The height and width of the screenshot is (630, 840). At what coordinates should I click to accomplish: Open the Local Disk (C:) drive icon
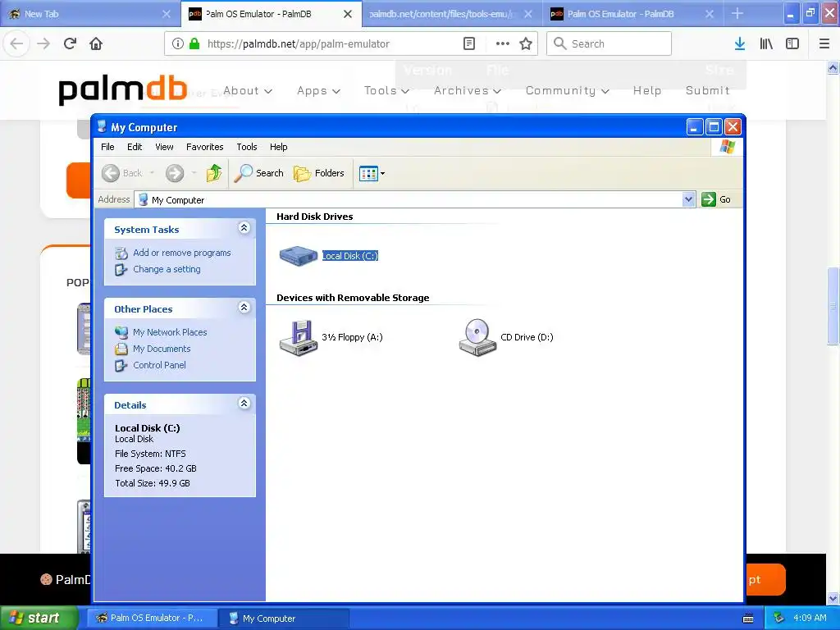(299, 256)
